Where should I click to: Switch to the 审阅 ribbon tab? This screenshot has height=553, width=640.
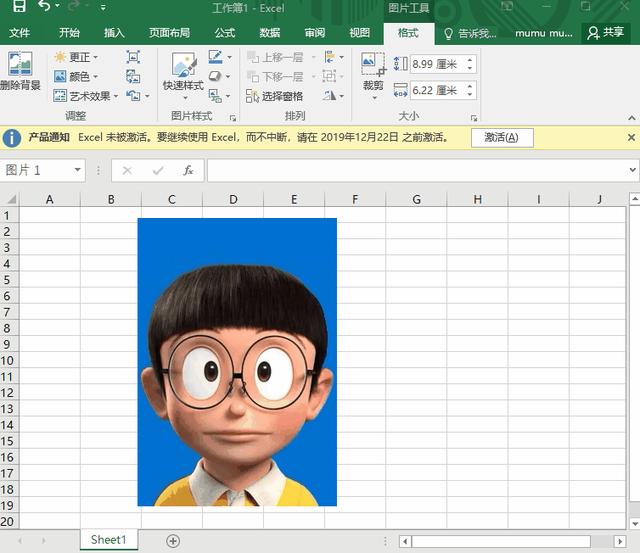tap(315, 33)
